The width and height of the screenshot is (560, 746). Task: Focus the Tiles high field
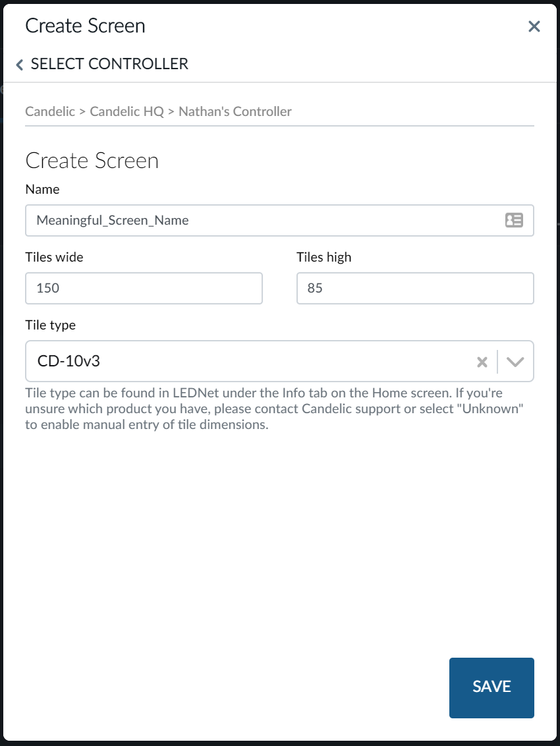tap(415, 288)
